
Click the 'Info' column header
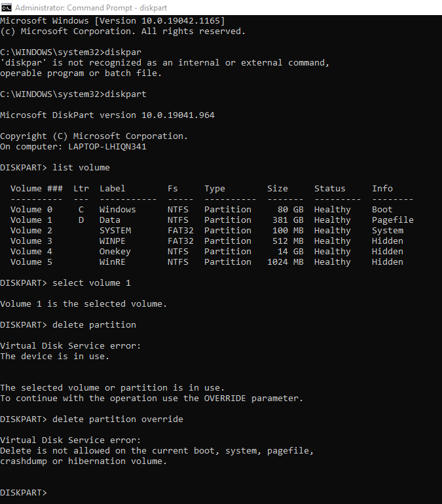pos(382,188)
